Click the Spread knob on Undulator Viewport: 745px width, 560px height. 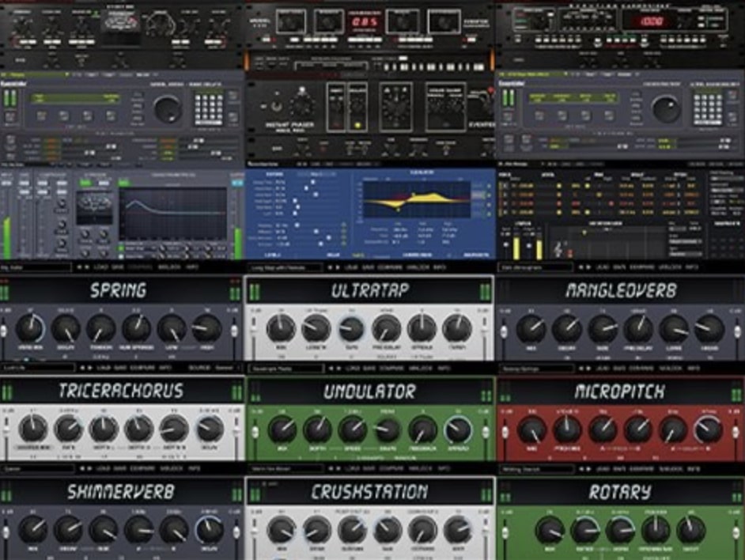point(458,429)
